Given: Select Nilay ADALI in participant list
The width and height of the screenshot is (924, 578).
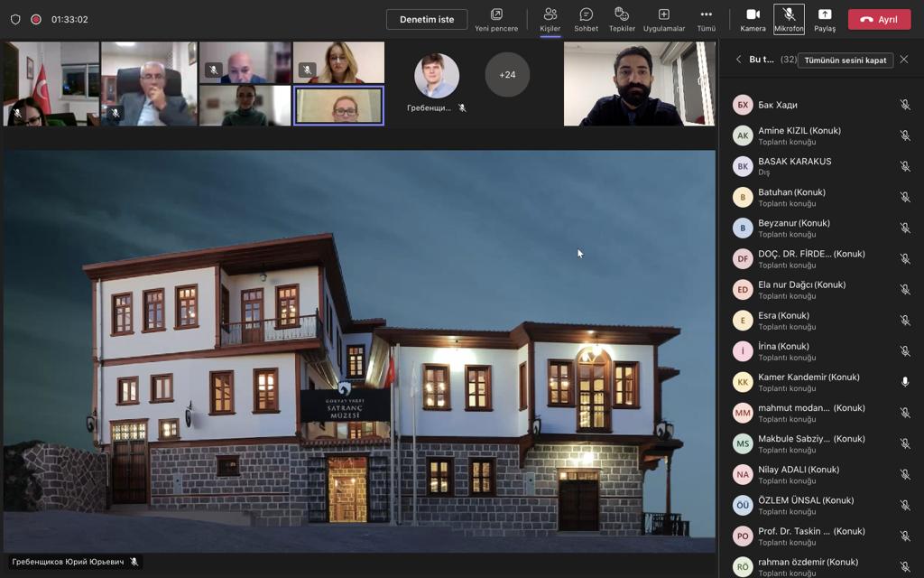Looking at the screenshot, I should pos(798,474).
